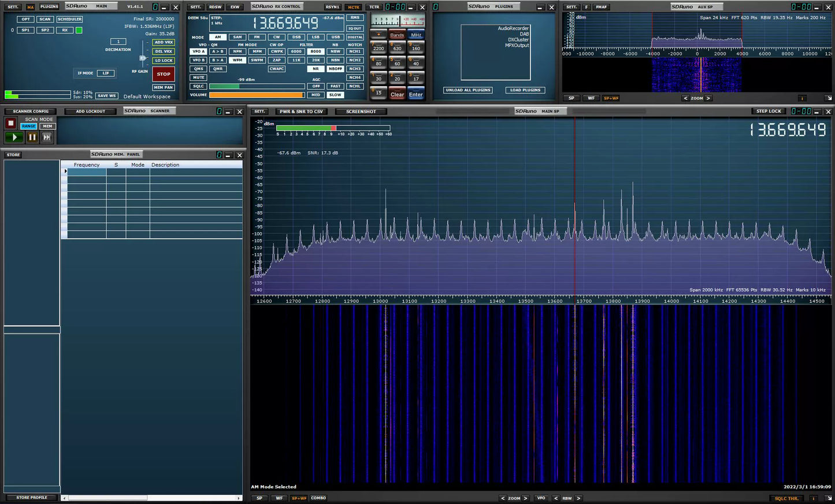Adjust the orange VOLUME slider bar
Screen dimensions: 835x504
pos(256,95)
